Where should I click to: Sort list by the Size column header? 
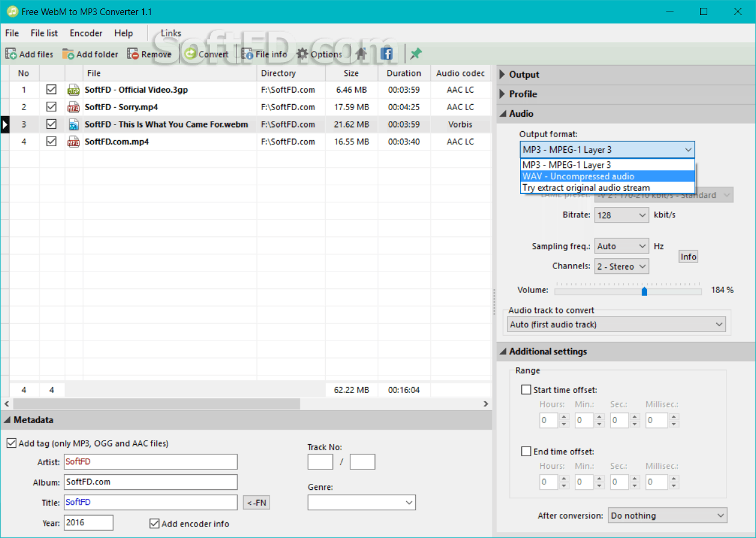point(352,73)
